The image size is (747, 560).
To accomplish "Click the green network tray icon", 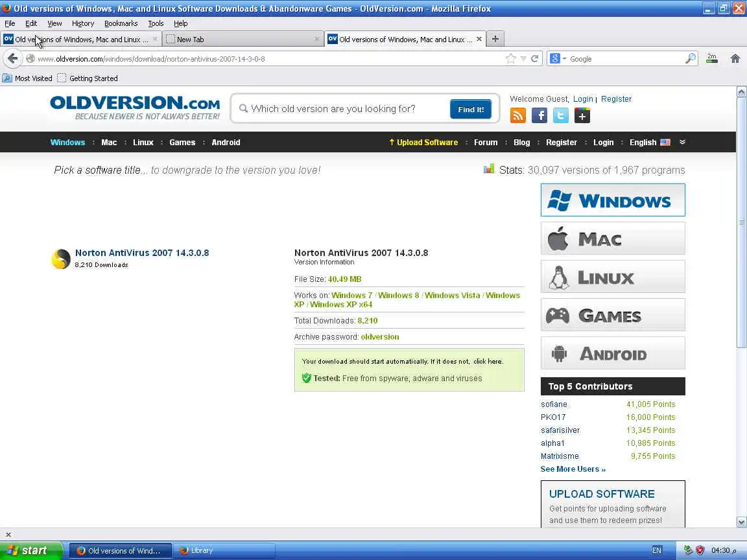I will (688, 550).
